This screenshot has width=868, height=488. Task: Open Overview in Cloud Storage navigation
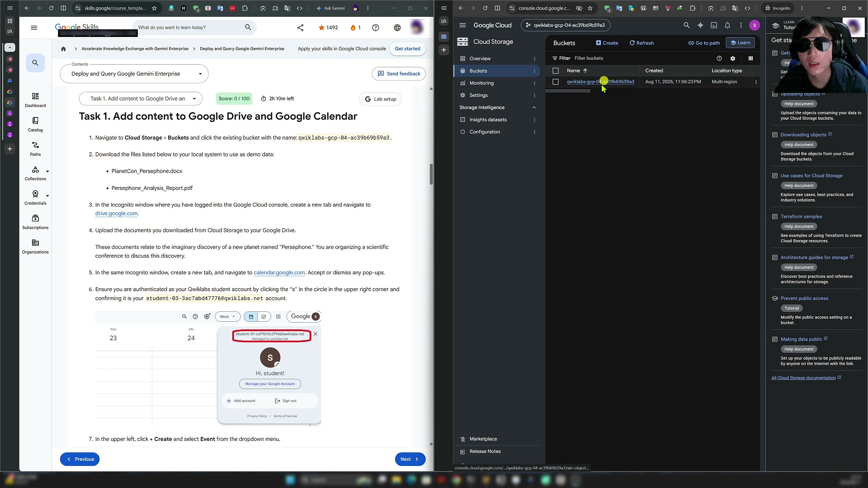[480, 59]
